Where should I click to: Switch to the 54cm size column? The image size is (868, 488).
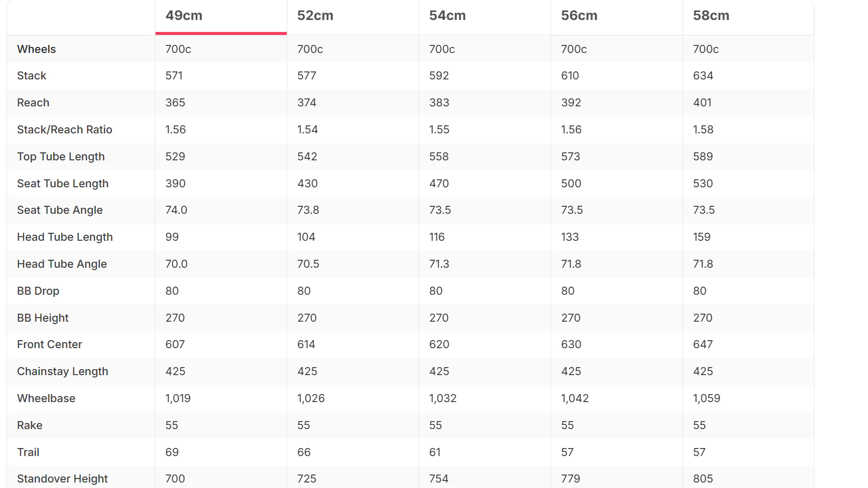click(x=447, y=15)
